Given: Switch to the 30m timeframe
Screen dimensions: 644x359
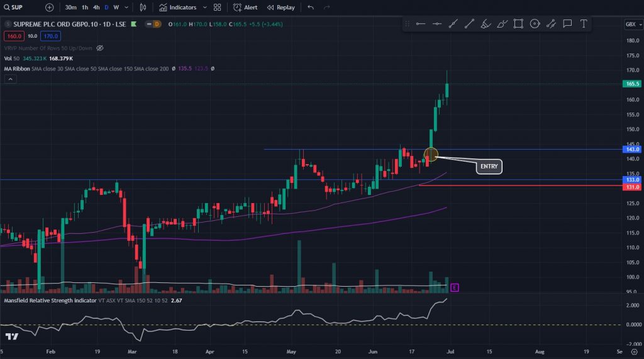Looking at the screenshot, I should pyautogui.click(x=71, y=8).
